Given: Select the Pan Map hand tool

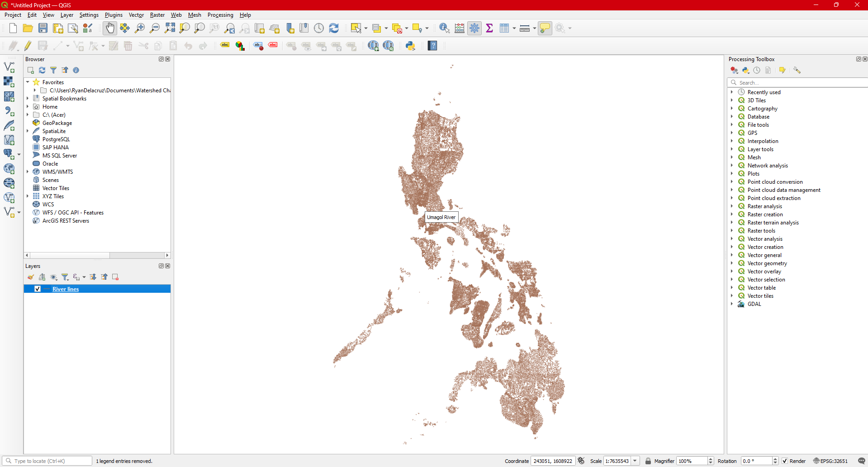Looking at the screenshot, I should (110, 28).
